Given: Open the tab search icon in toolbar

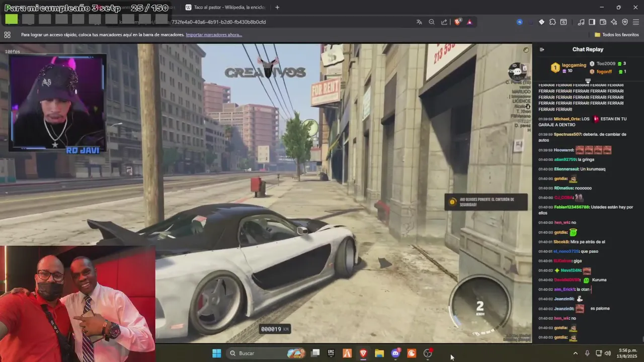Looking at the screenshot, I should (x=563, y=22).
